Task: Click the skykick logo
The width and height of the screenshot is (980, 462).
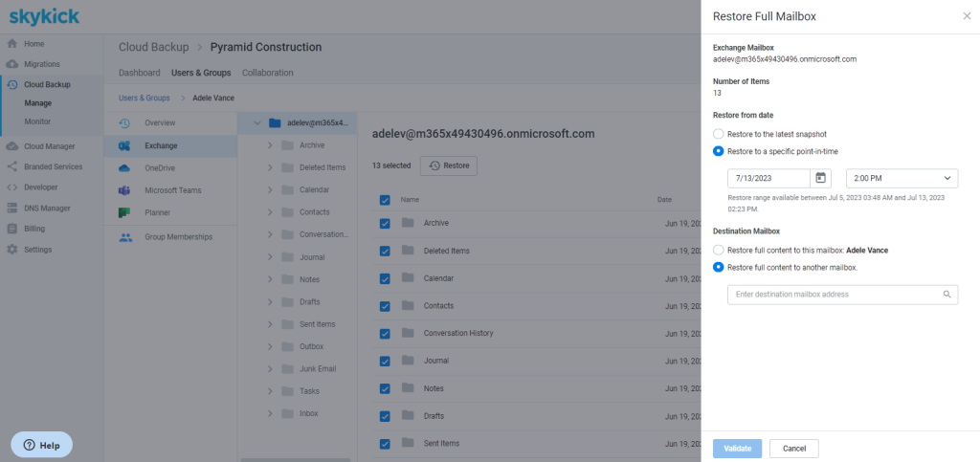Action: click(44, 15)
